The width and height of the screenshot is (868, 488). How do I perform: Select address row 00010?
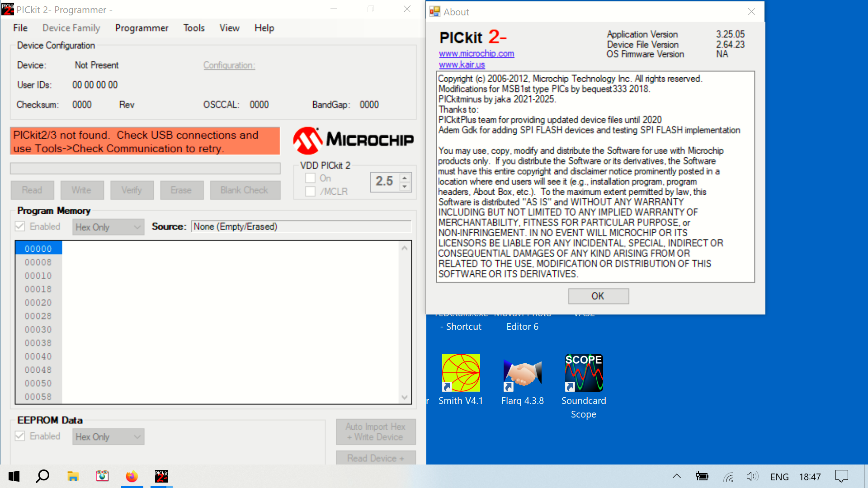(x=38, y=276)
